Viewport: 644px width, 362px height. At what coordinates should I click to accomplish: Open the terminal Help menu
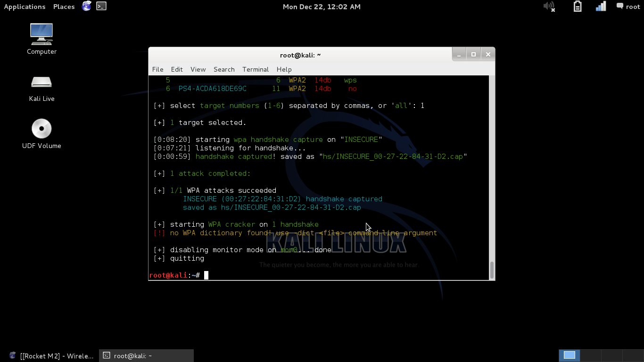click(x=284, y=69)
